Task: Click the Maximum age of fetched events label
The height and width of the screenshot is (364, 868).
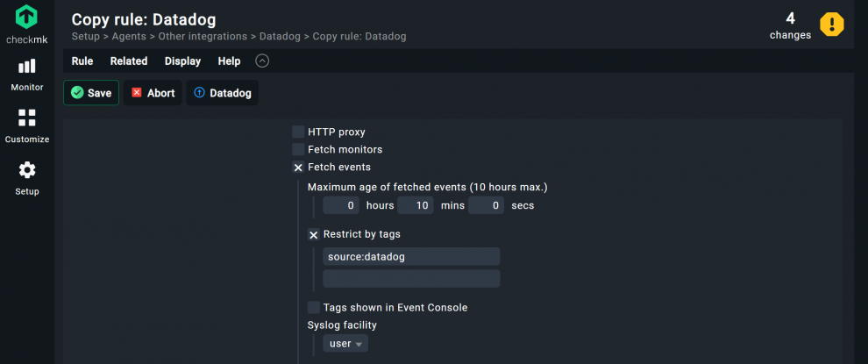Action: [x=427, y=188]
